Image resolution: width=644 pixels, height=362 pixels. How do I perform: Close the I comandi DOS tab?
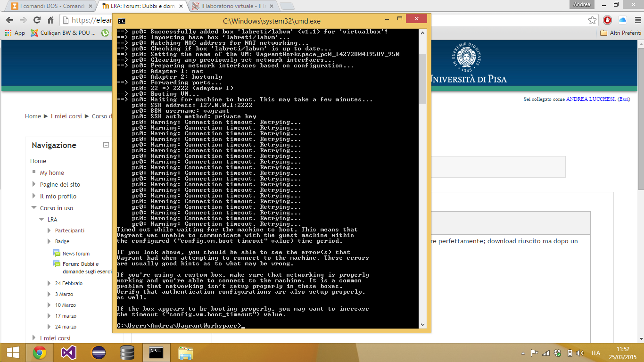(91, 6)
